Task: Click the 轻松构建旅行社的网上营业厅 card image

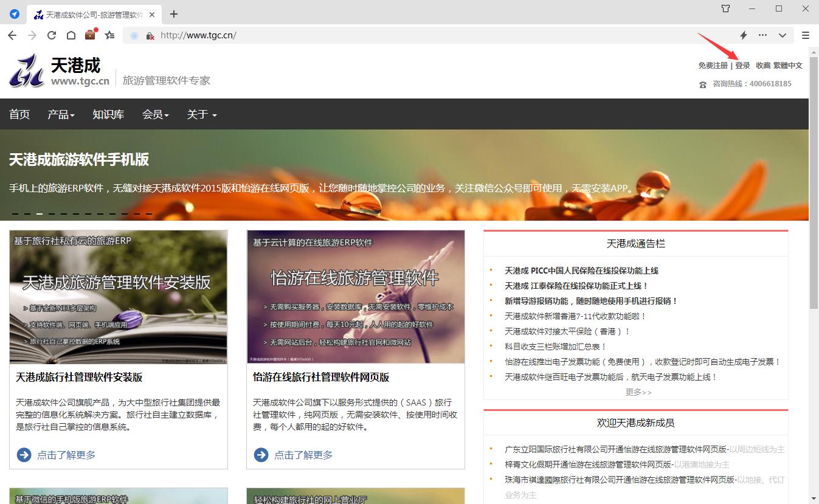Action: point(356,496)
